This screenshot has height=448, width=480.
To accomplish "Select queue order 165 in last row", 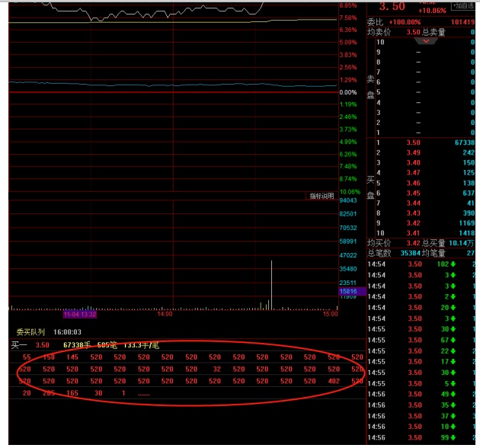I will 72,393.
